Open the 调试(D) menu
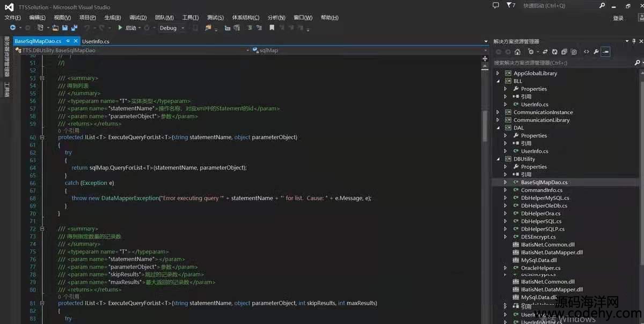Screen dimensions: 644x324 (138, 18)
